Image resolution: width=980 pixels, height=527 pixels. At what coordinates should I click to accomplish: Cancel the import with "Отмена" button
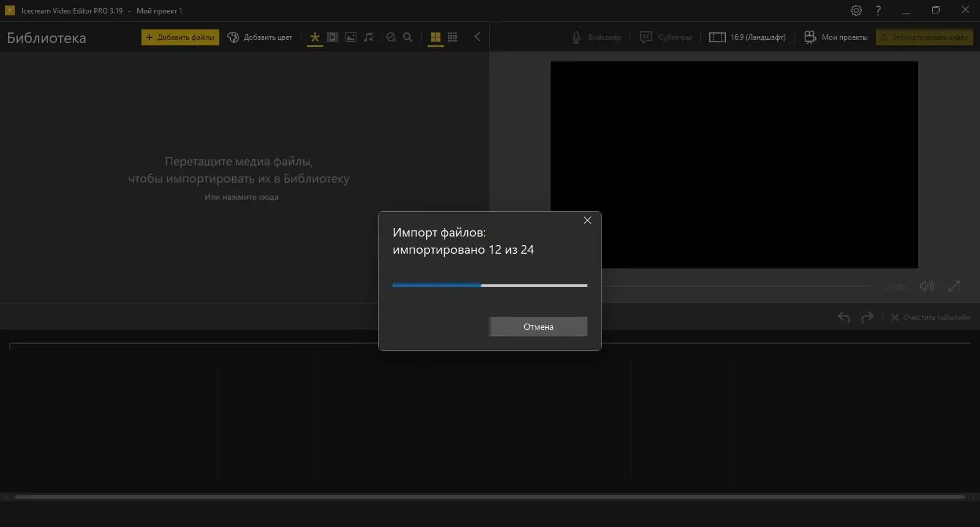pyautogui.click(x=538, y=327)
